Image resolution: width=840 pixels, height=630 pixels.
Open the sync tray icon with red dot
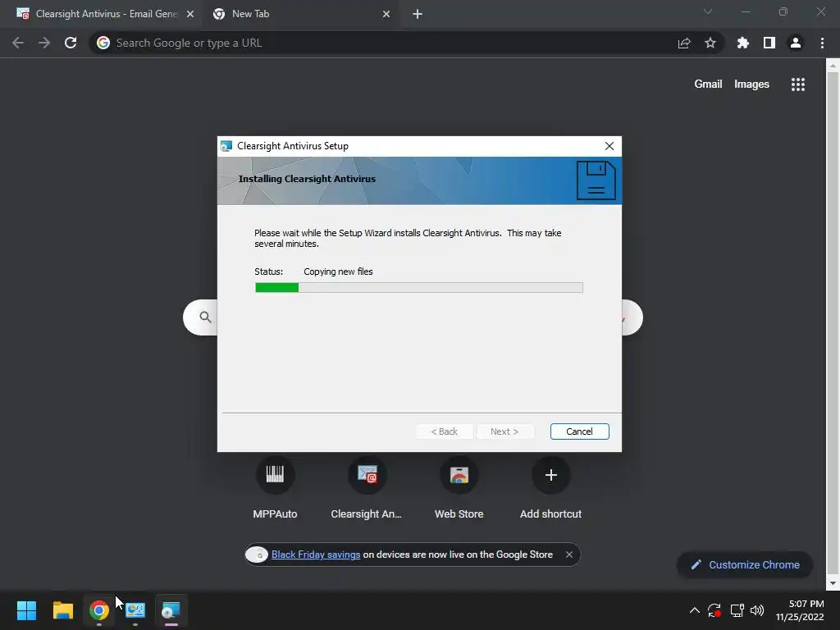click(714, 610)
